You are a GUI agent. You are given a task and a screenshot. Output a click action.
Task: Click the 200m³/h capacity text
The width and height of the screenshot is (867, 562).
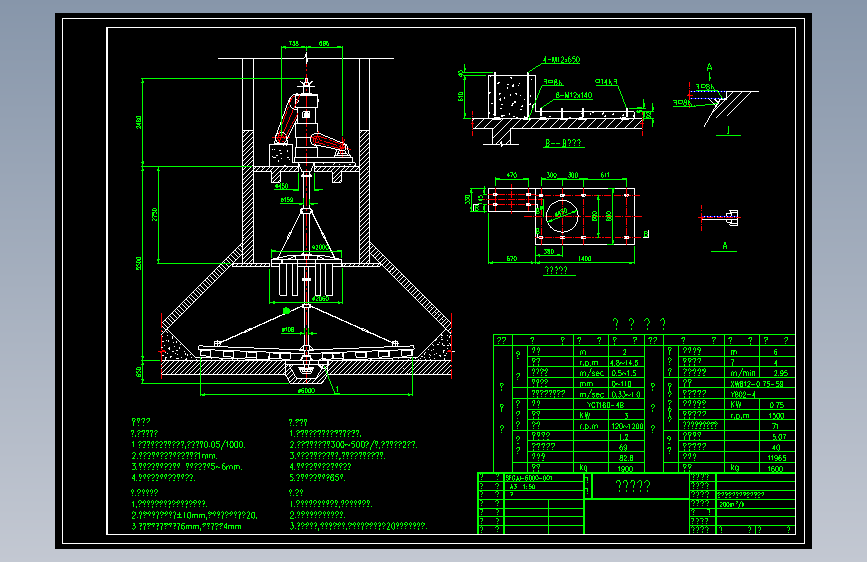[731, 504]
